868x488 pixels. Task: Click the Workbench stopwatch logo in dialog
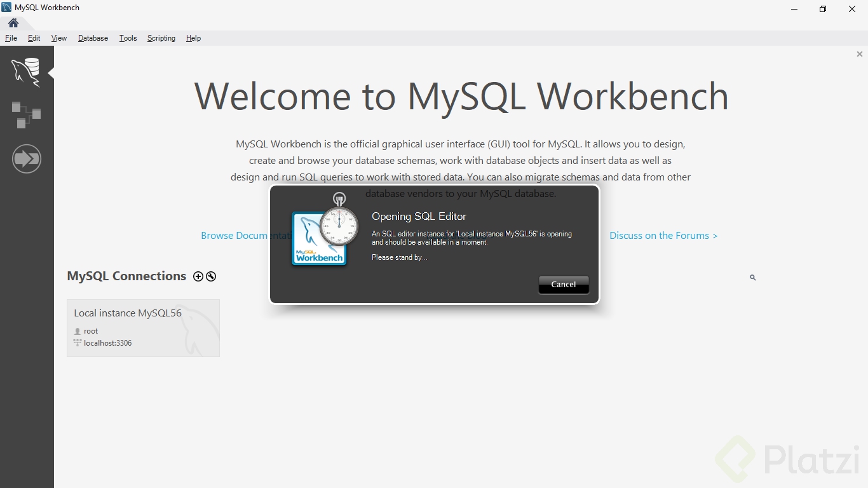click(x=324, y=229)
